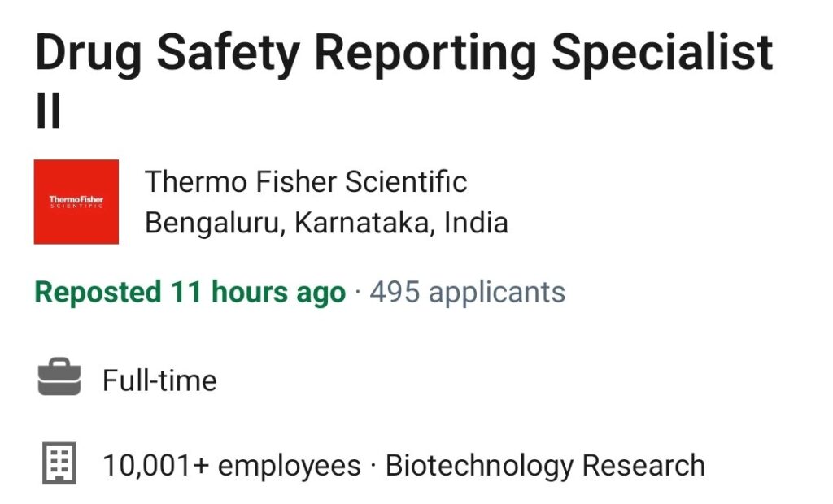
Task: Select the word 'Reporting' in the title
Action: pos(425,53)
